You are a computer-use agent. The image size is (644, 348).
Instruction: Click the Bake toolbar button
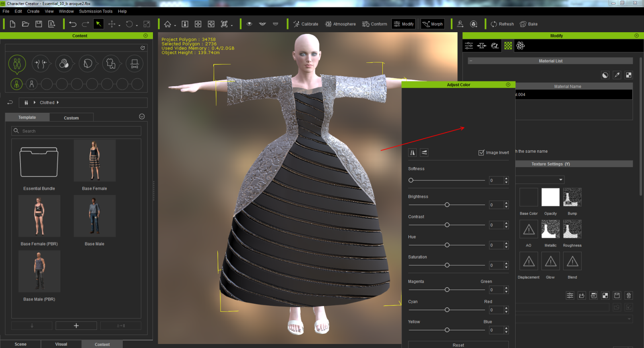[x=528, y=24]
